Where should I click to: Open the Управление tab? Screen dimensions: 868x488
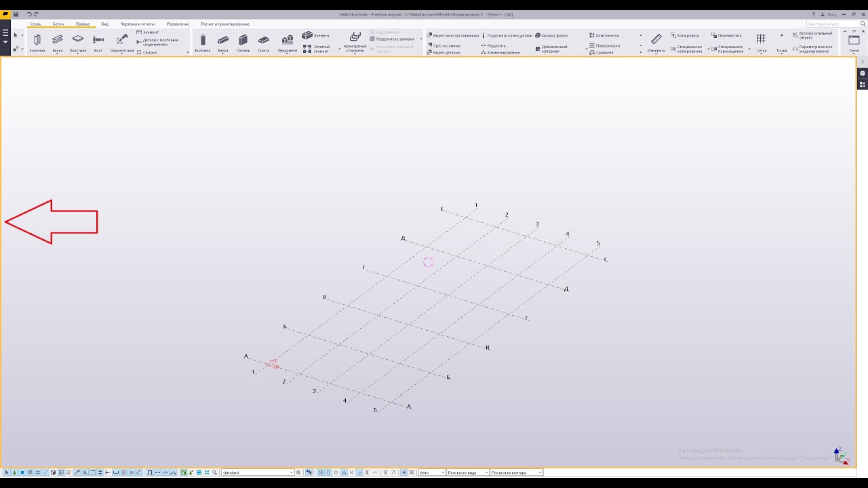coord(178,24)
